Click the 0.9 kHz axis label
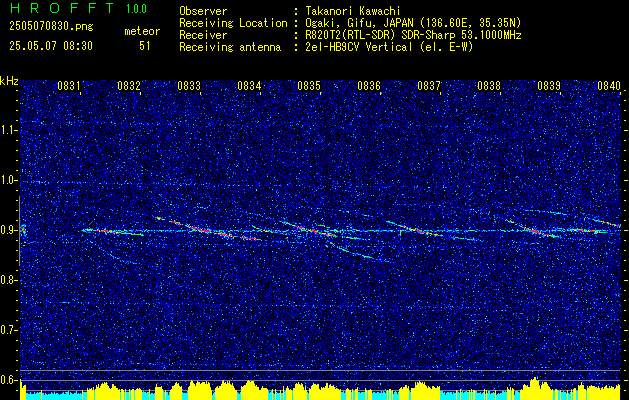This screenshot has height=400, width=629. coord(9,230)
